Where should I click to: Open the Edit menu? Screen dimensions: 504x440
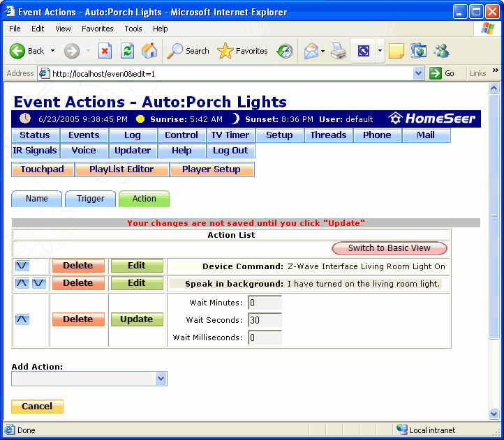pos(38,29)
